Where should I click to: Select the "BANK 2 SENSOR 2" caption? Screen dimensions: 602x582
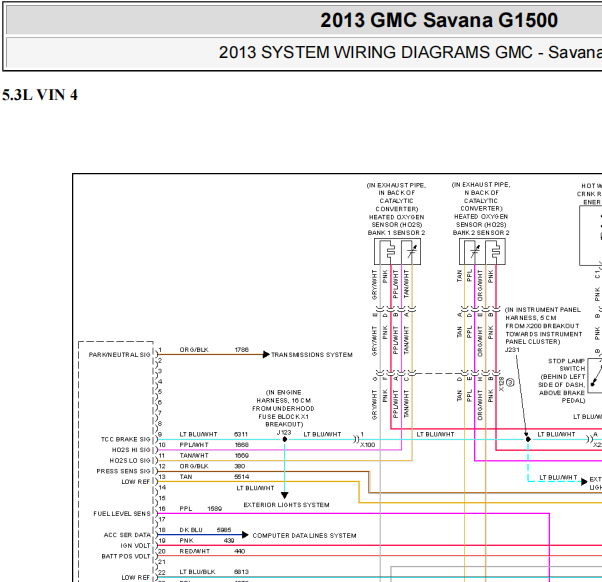(x=481, y=233)
